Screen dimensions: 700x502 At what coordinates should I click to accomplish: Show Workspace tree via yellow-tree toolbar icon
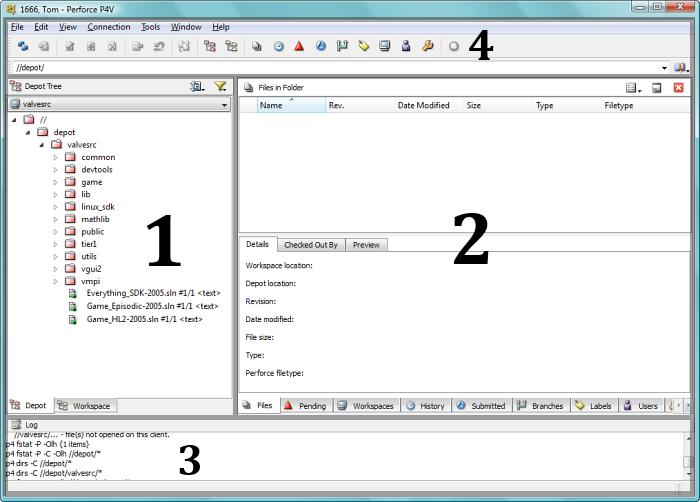231,46
